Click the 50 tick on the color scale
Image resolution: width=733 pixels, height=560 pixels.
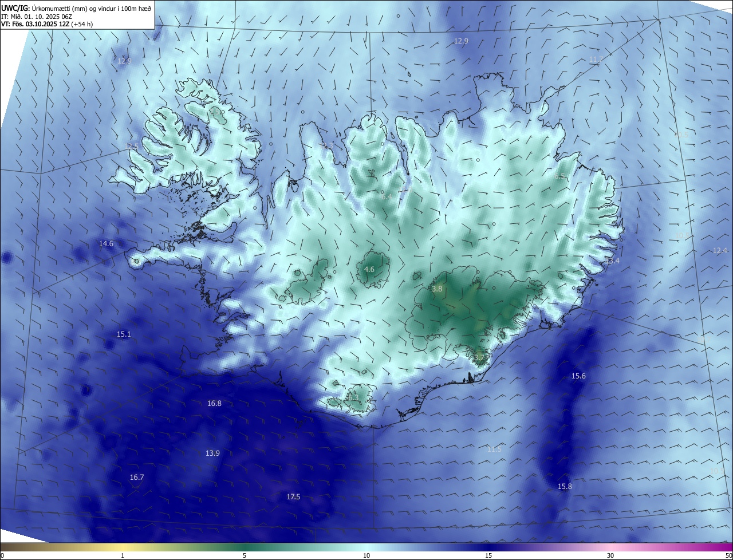(728, 556)
